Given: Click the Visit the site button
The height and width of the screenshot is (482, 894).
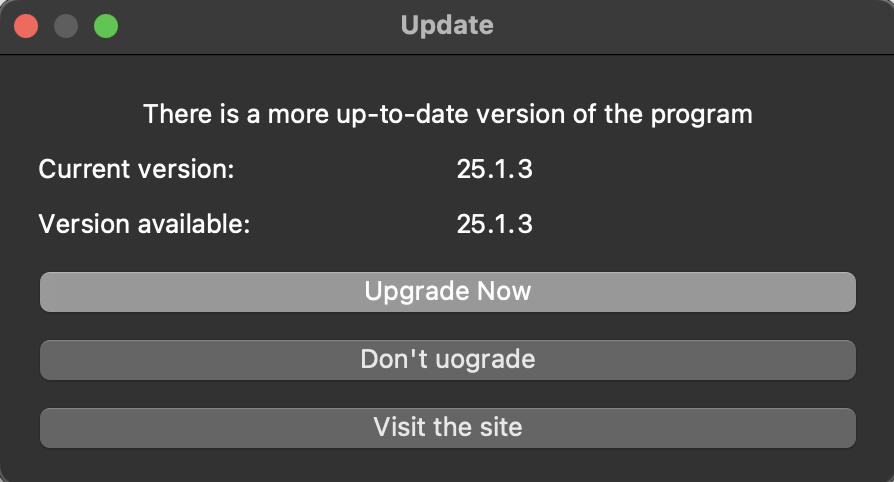Looking at the screenshot, I should pos(447,428).
